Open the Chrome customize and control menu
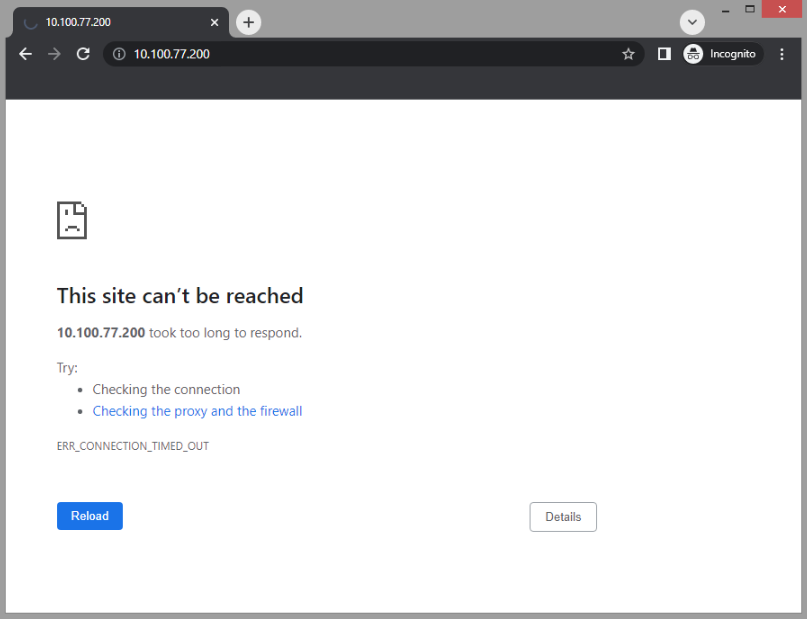 782,54
